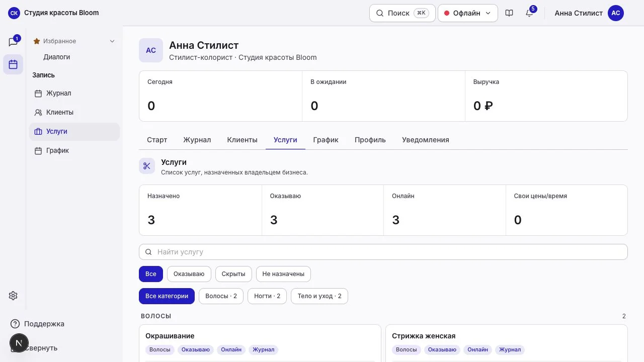The width and height of the screenshot is (644, 362).
Task: Switch to the График tab
Action: 326,140
